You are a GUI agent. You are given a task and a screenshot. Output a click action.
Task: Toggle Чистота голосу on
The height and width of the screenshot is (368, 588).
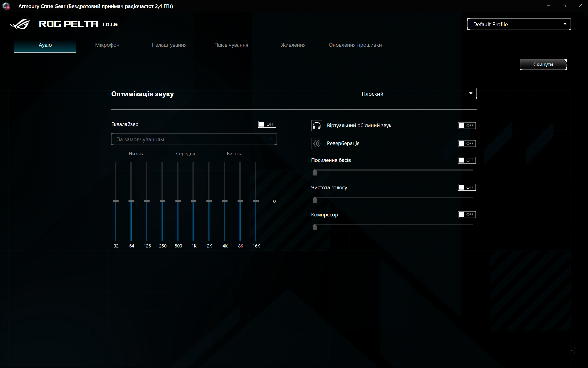click(x=467, y=187)
